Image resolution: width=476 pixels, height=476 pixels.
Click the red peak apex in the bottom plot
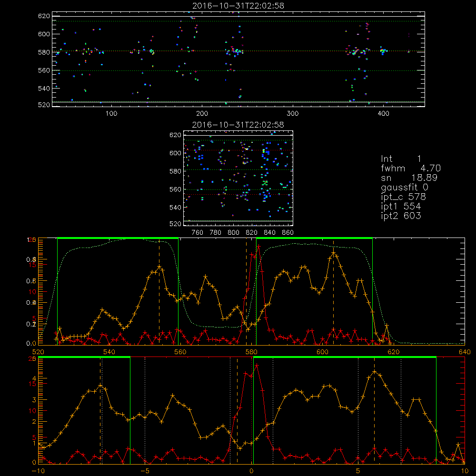pos(257,366)
